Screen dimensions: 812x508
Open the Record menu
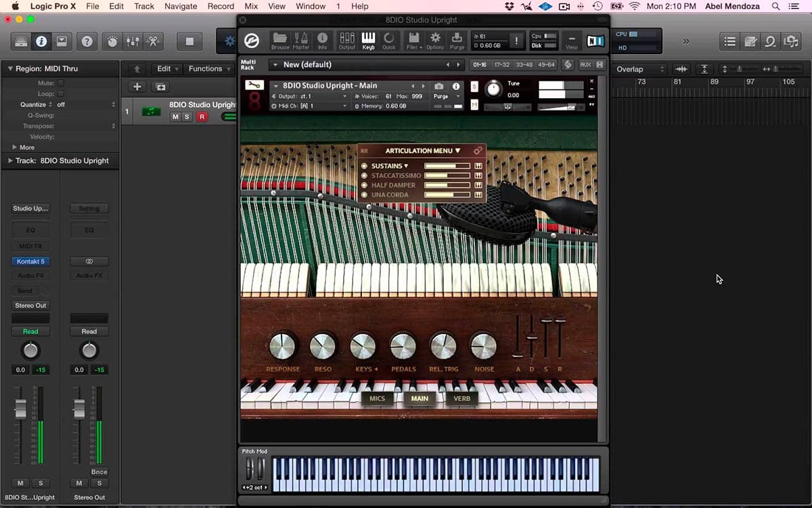221,6
